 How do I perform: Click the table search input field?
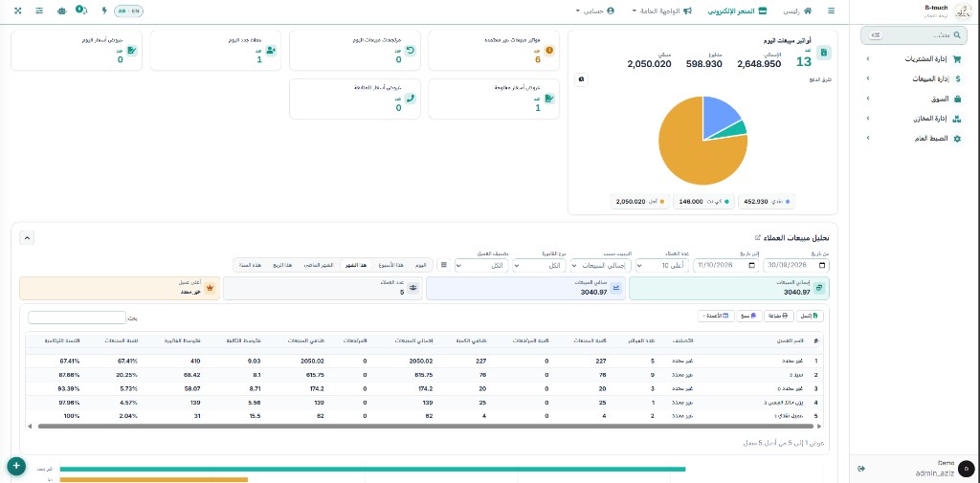click(x=77, y=318)
